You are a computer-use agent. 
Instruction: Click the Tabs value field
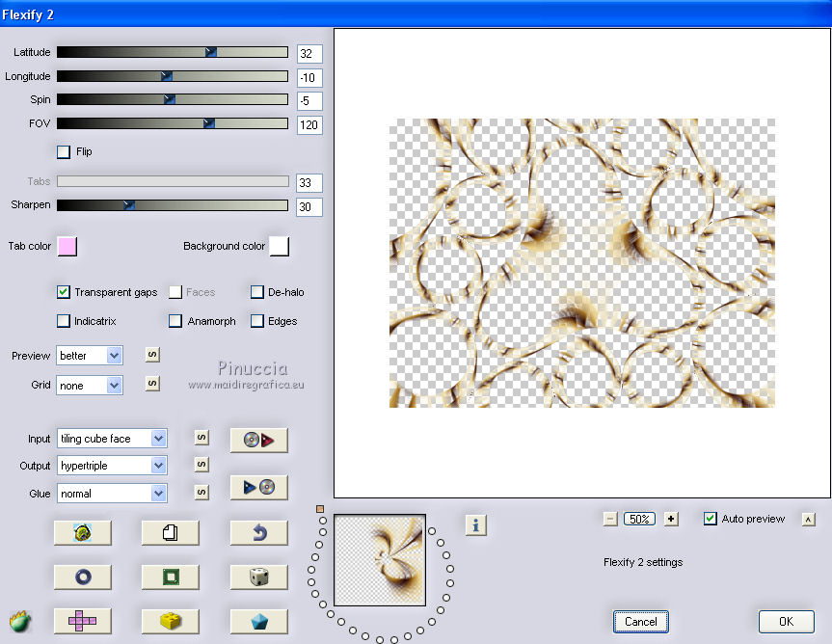pyautogui.click(x=309, y=183)
